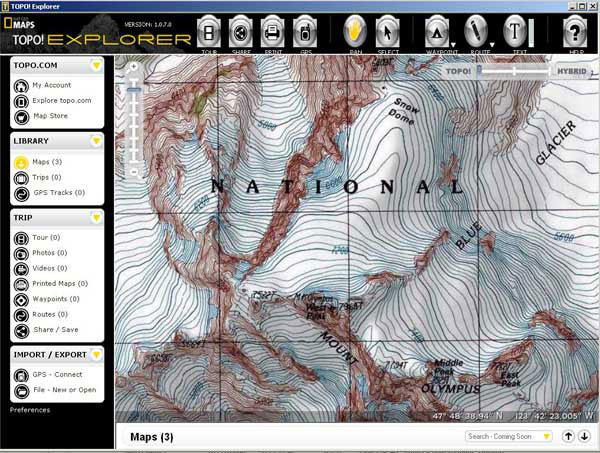Select the Pan hand tool
600x453 pixels.
[355, 30]
